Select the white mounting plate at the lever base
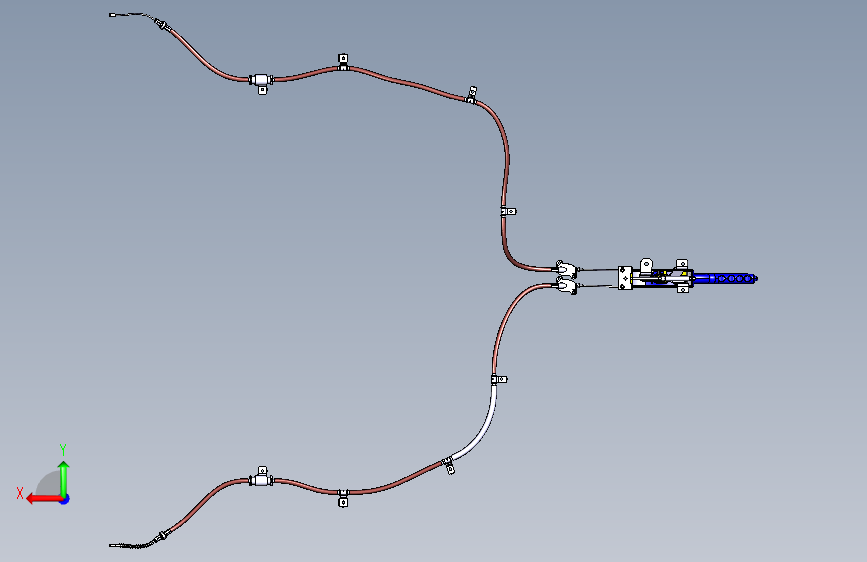Viewport: 867px width, 562px height. coord(625,278)
